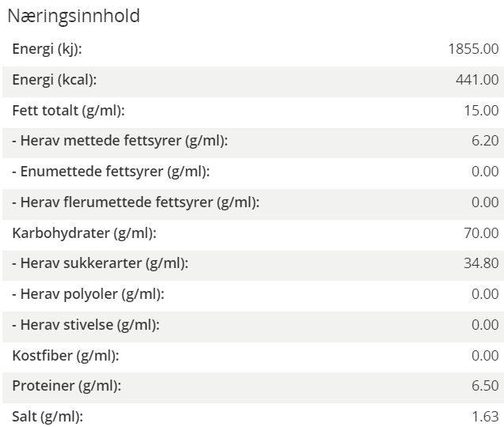Click the 1855.00 energy value
Image resolution: width=504 pixels, height=427 pixels.
[x=473, y=49]
